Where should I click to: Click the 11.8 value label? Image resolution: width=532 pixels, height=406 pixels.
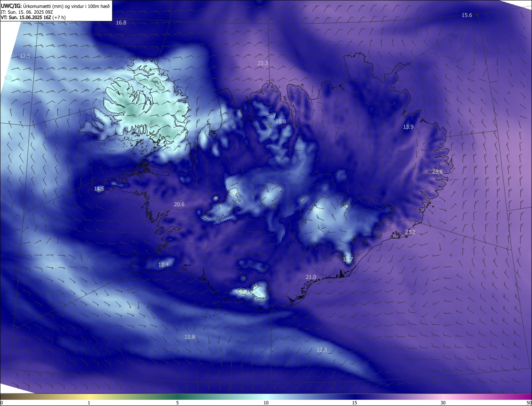281,122
